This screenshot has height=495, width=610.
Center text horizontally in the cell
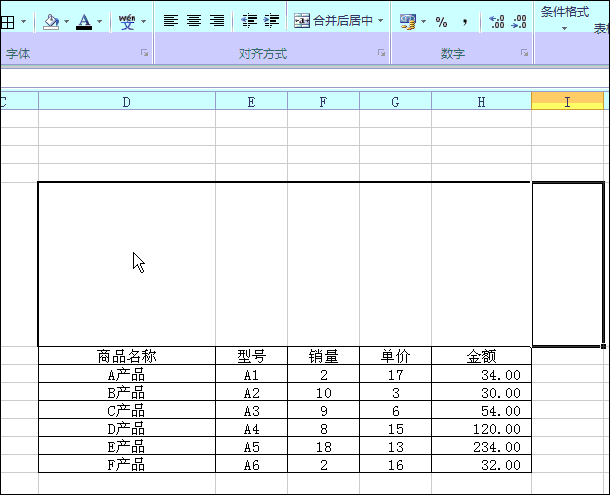193,20
